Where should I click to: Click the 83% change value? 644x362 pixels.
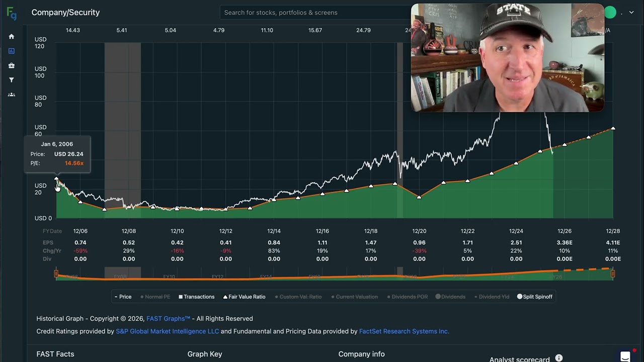point(274,251)
